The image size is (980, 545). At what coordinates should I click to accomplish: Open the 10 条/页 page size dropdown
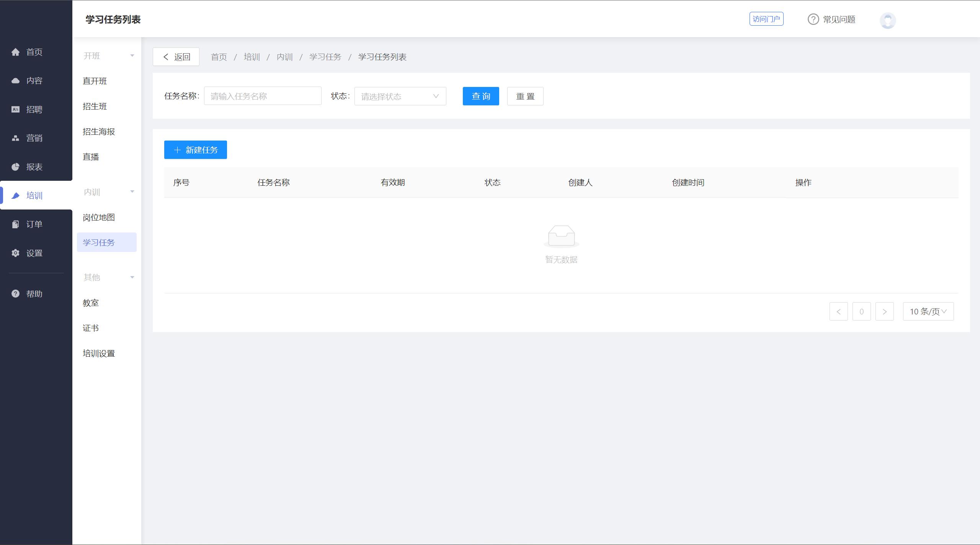click(x=928, y=312)
